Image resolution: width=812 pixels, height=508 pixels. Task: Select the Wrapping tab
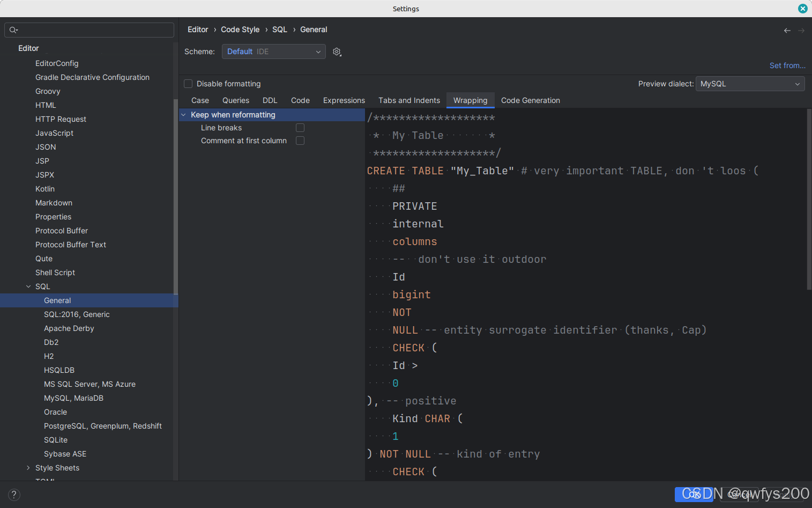470,100
